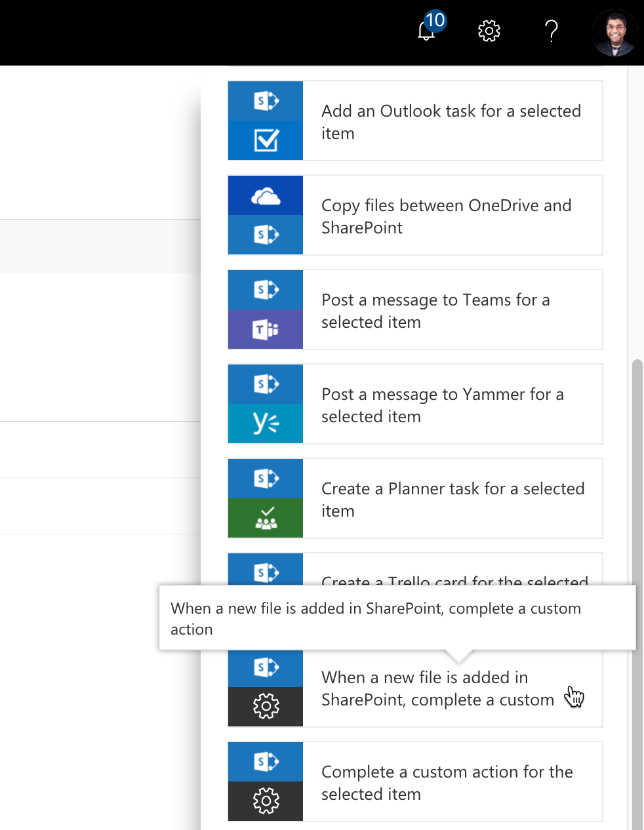The width and height of the screenshot is (644, 830).
Task: Select 'Create a Planner task for a selected item'
Action: [x=453, y=499]
